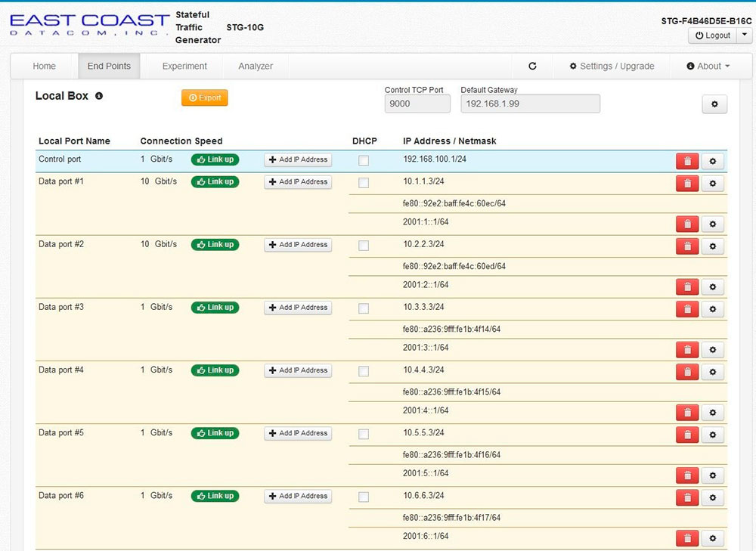Expand the dropdown arrow beside Logout
Viewport: 756px width, 551px height.
tap(745, 35)
